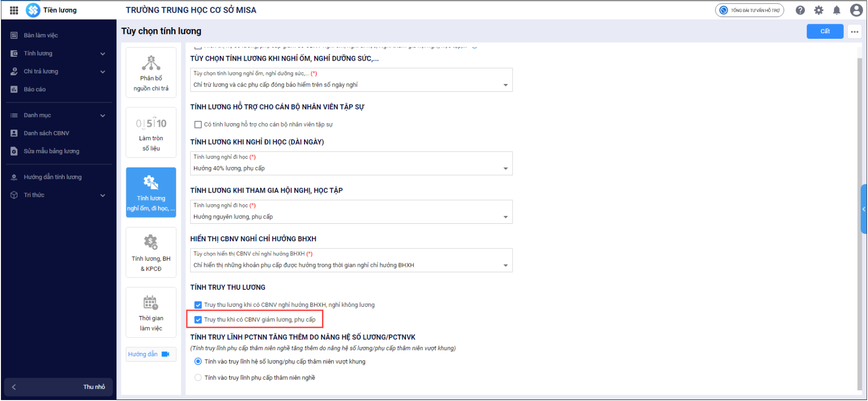
Task: Click TÍNH LƯƠNG KHI NGHỈ ĐI HỌC heading
Action: pos(257,142)
